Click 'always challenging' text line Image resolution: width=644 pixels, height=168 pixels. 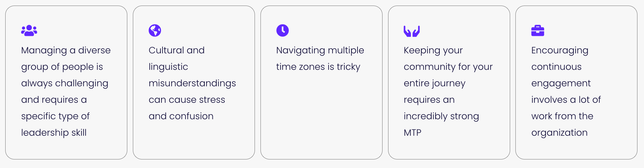65,83
